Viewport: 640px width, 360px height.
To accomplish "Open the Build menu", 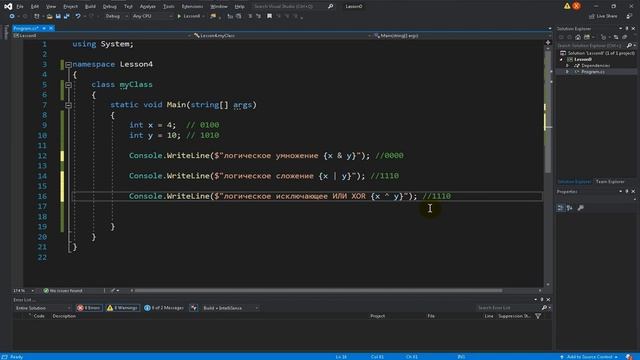I will (90, 7).
